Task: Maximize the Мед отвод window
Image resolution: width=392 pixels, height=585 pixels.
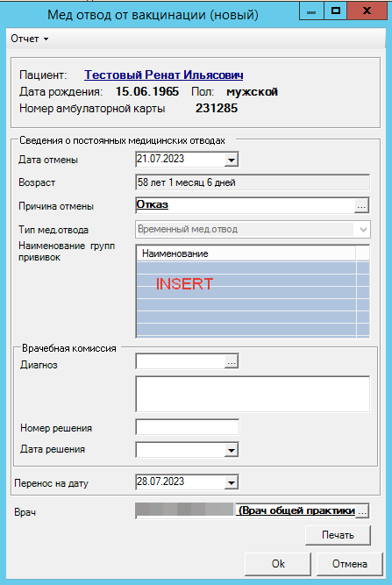Action: (335, 11)
